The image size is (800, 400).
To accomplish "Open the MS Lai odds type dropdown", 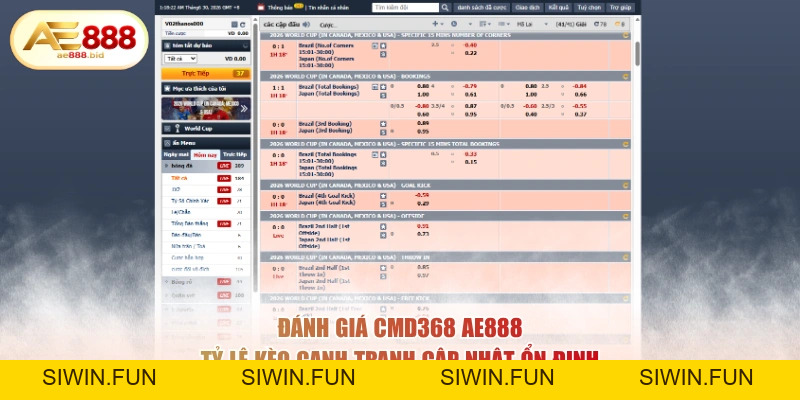I will click(x=532, y=24).
